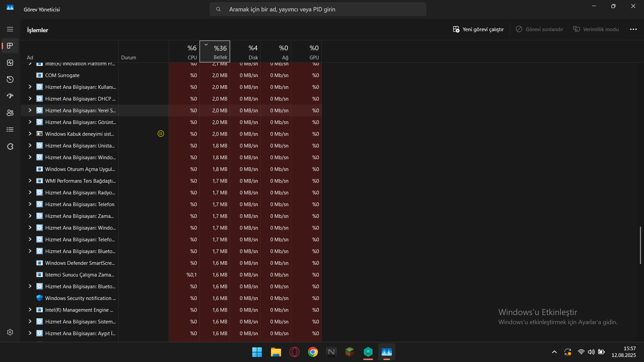
Task: Select the İşlemler (Processes) sidebar icon
Action: tap(10, 46)
